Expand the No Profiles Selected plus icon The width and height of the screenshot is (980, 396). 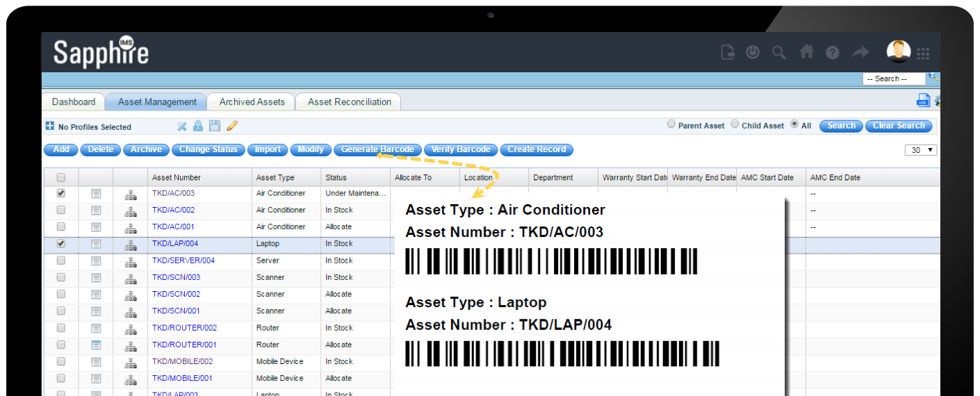[x=49, y=126]
